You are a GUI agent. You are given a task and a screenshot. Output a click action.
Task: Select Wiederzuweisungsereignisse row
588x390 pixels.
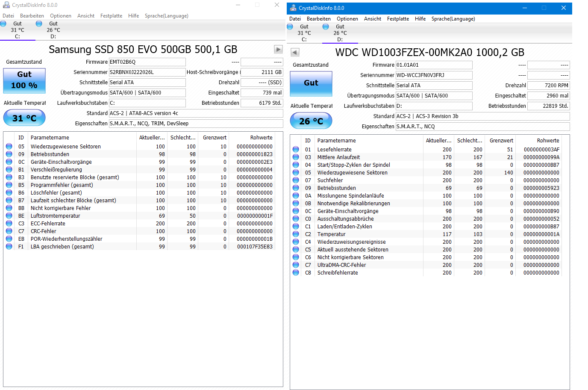pos(426,242)
